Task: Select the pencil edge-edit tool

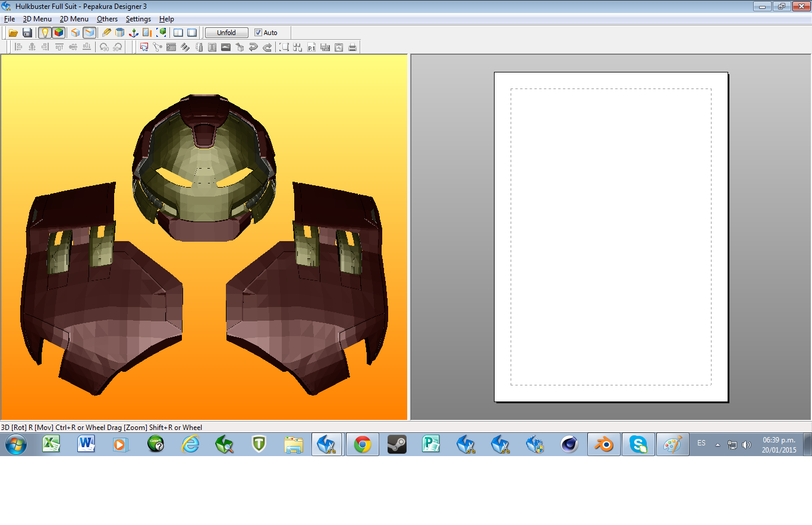Action: tap(106, 33)
